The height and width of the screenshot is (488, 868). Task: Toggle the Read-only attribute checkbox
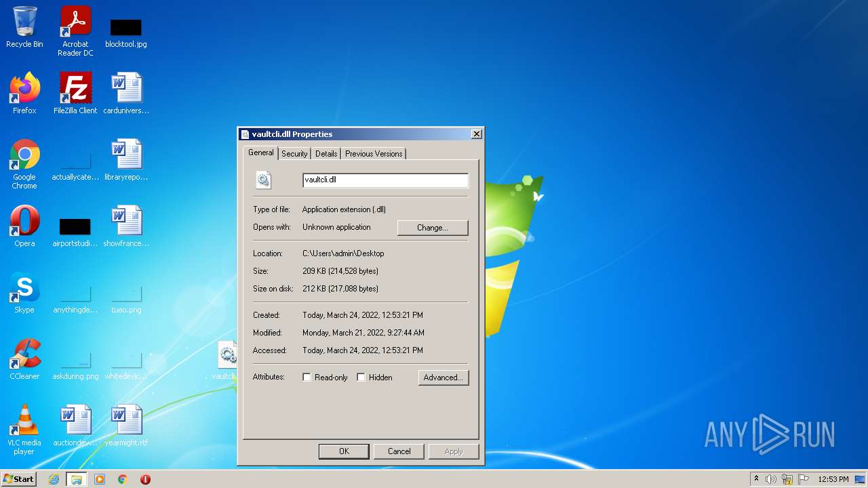pyautogui.click(x=307, y=378)
